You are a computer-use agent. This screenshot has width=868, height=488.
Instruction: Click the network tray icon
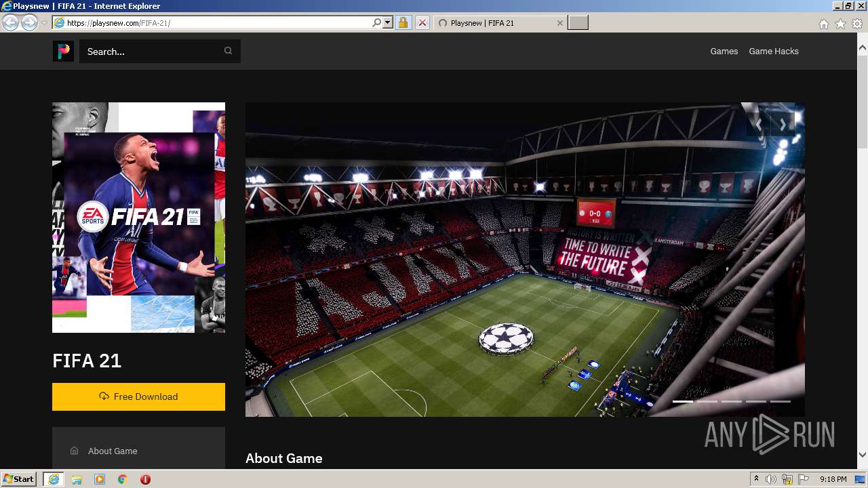coord(787,479)
